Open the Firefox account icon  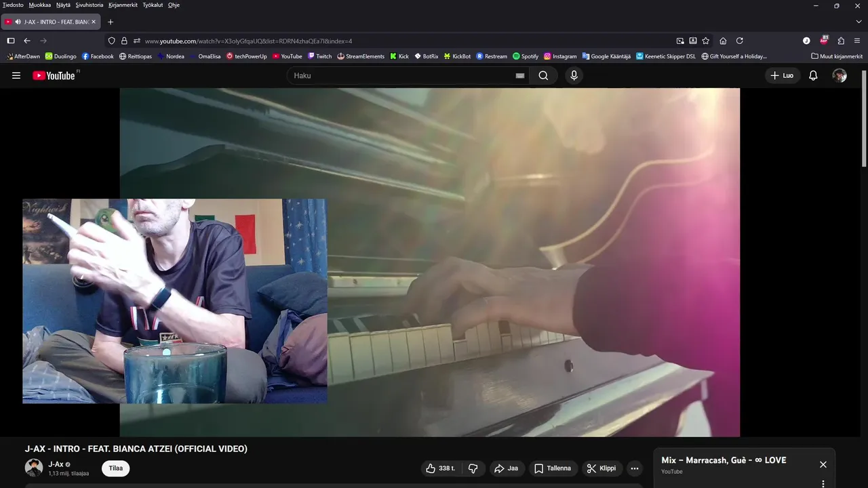point(806,41)
